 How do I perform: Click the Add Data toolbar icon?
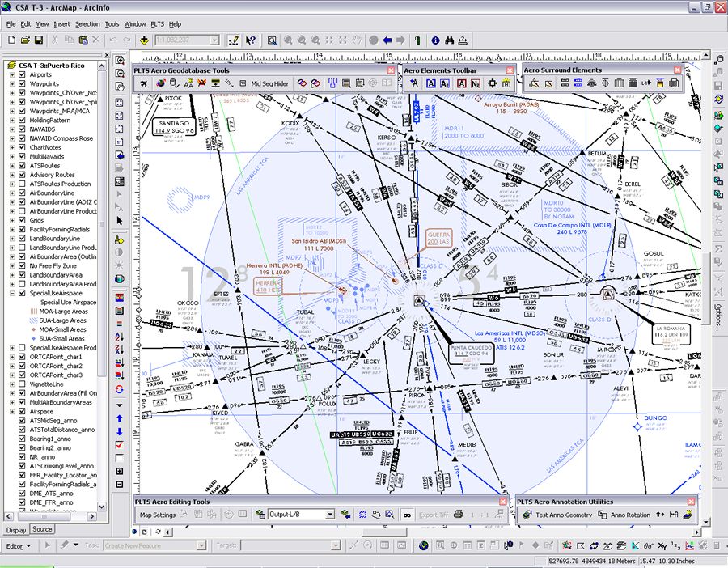pos(144,40)
